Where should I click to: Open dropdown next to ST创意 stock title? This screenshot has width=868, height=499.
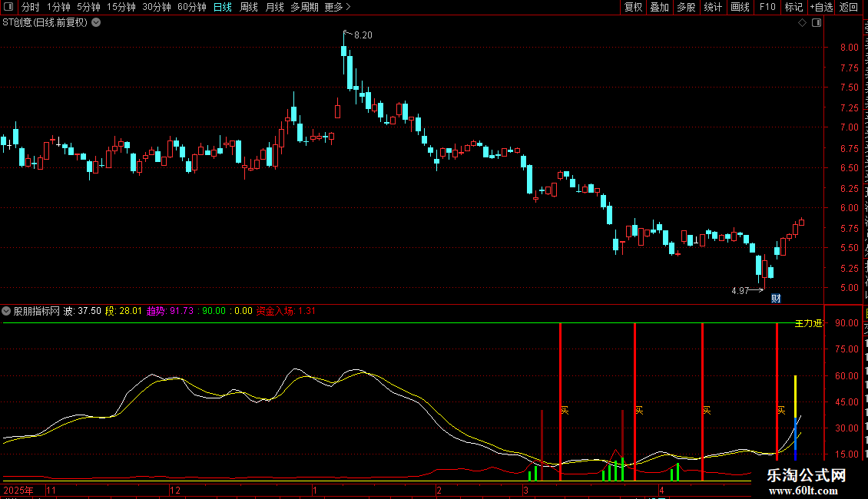96,23
